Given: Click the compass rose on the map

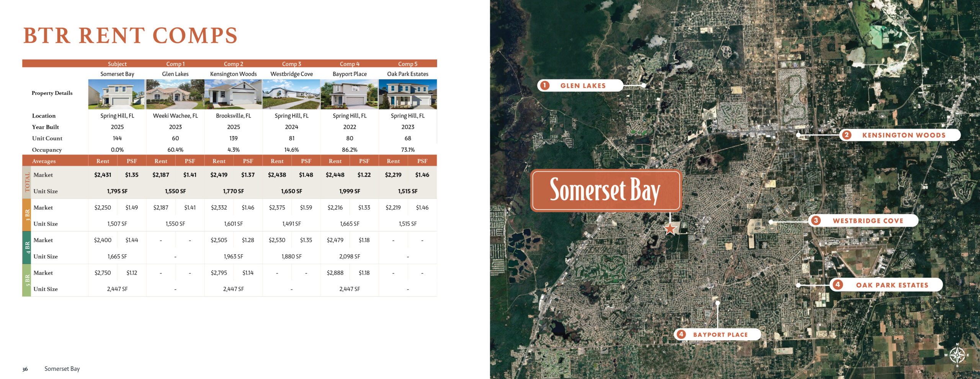Looking at the screenshot, I should 957,355.
